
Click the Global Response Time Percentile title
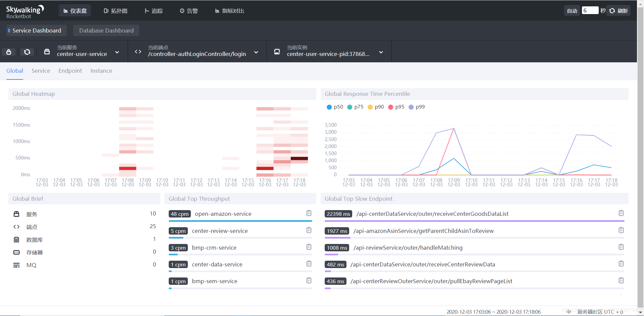(367, 94)
